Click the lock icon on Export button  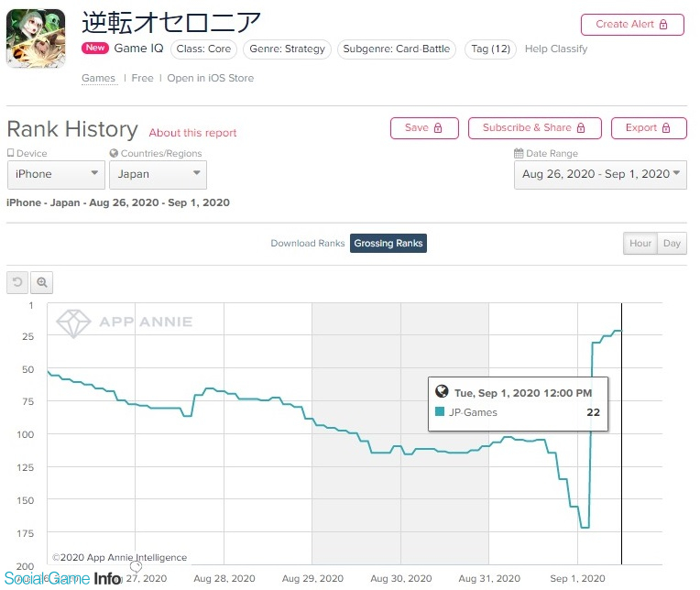(x=666, y=128)
